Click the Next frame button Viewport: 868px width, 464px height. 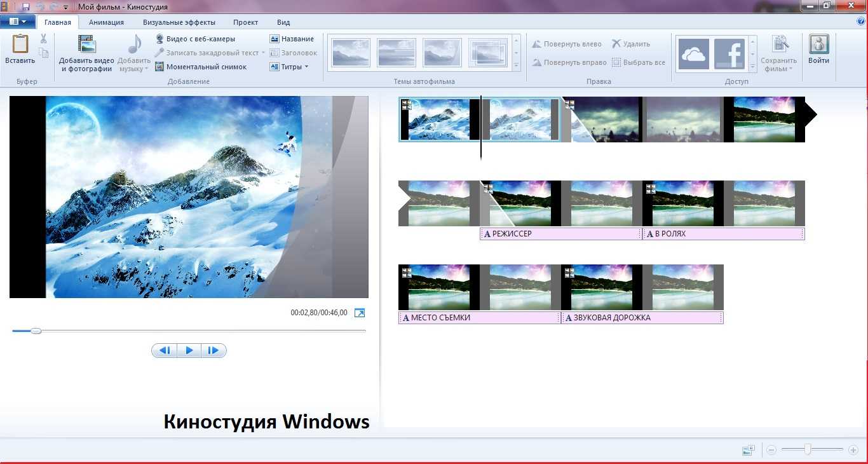click(214, 350)
